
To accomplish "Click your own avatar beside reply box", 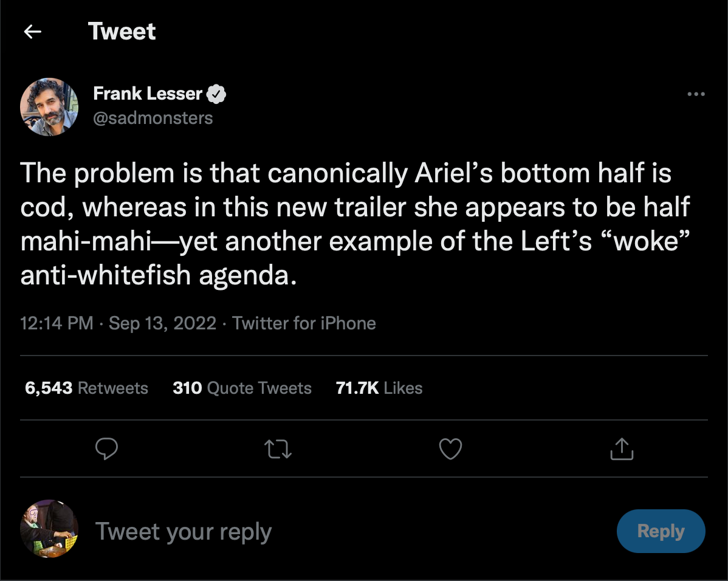I will point(49,529).
